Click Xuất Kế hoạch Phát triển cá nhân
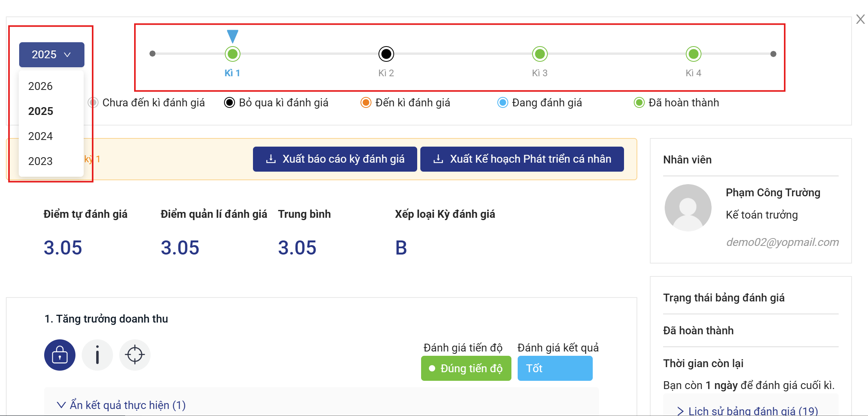868x416 pixels. (x=522, y=159)
